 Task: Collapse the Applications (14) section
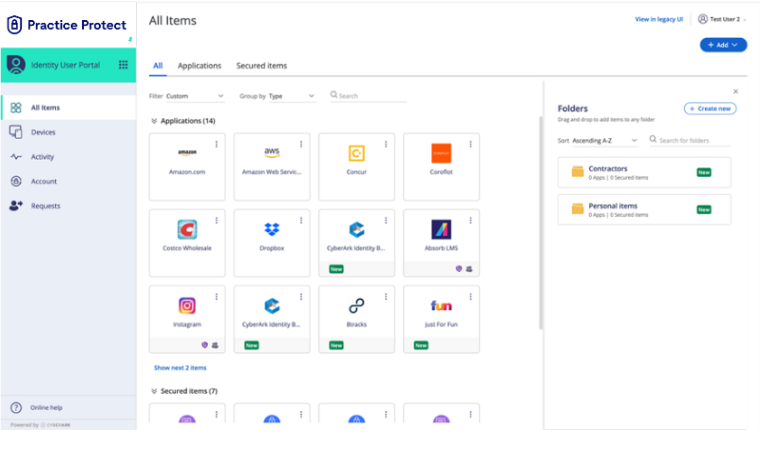coord(154,121)
